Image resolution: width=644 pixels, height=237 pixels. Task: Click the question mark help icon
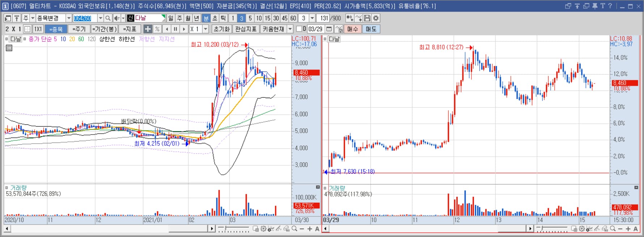coord(610,6)
